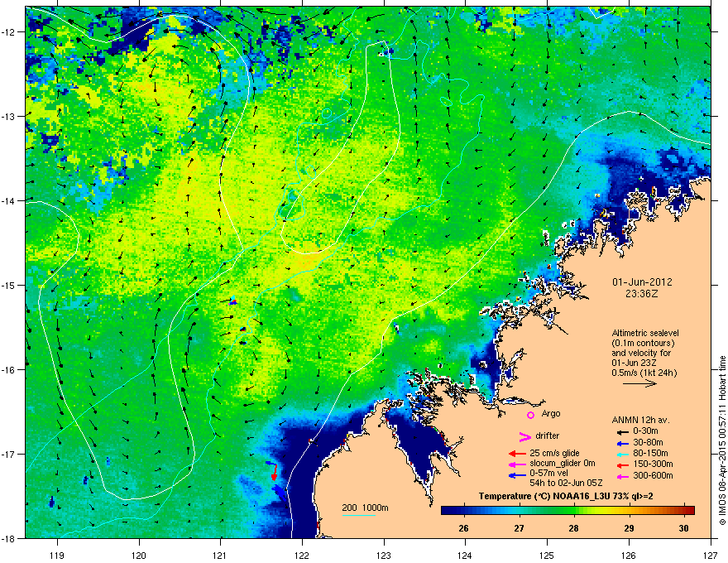Click the red arrow beside 25 cm/s glide

517,454
